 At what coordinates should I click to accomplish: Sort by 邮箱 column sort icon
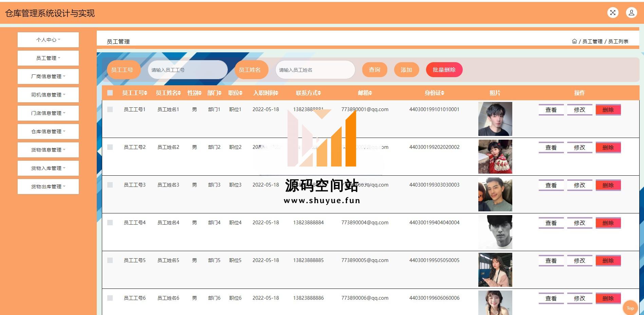point(370,93)
